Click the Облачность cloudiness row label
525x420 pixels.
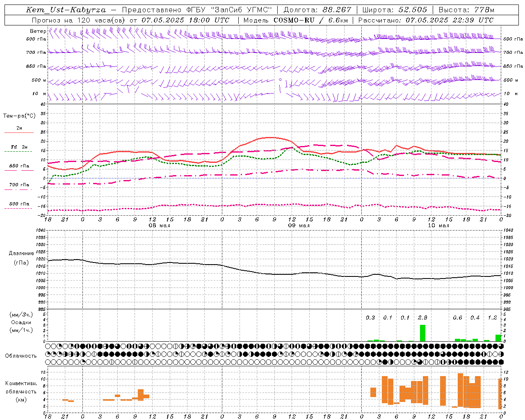click(21, 356)
